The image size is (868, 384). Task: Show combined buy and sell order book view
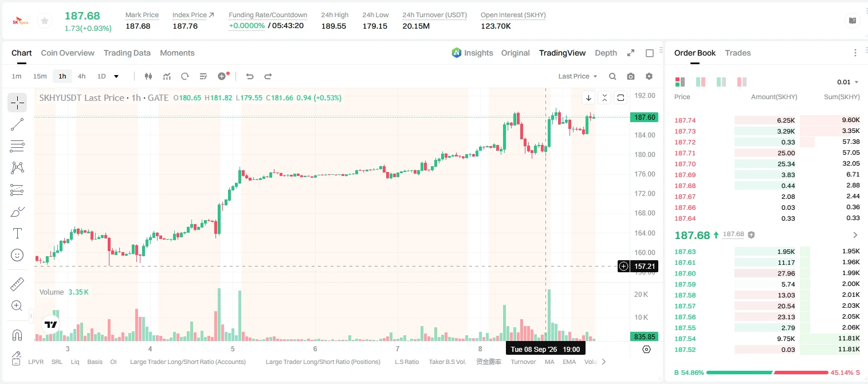[680, 82]
